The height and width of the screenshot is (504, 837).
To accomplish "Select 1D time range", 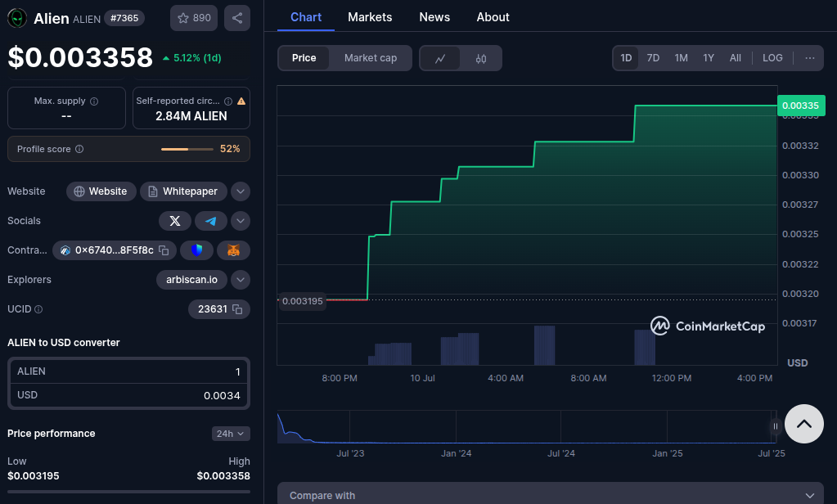I will [x=626, y=58].
